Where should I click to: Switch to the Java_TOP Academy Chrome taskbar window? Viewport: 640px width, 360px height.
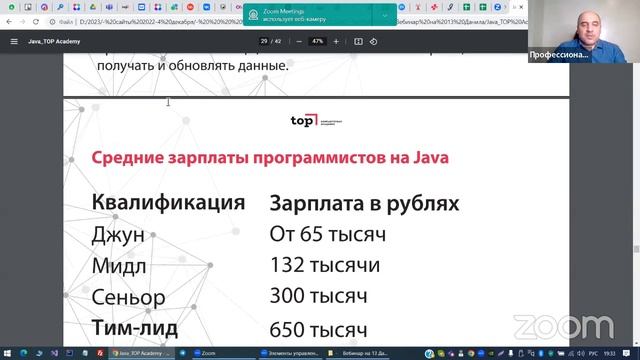[x=141, y=353]
